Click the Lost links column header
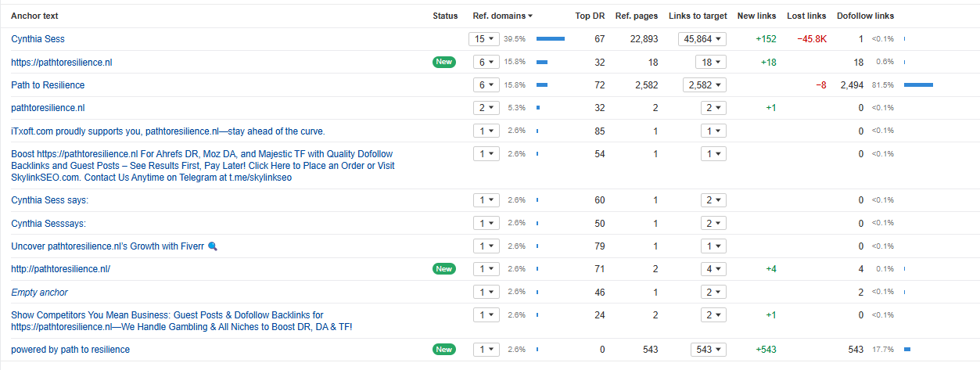This screenshot has width=980, height=370. [806, 16]
